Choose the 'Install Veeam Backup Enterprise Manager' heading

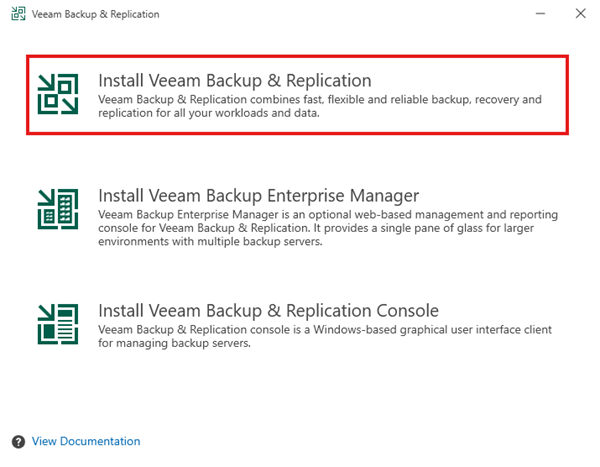258,194
